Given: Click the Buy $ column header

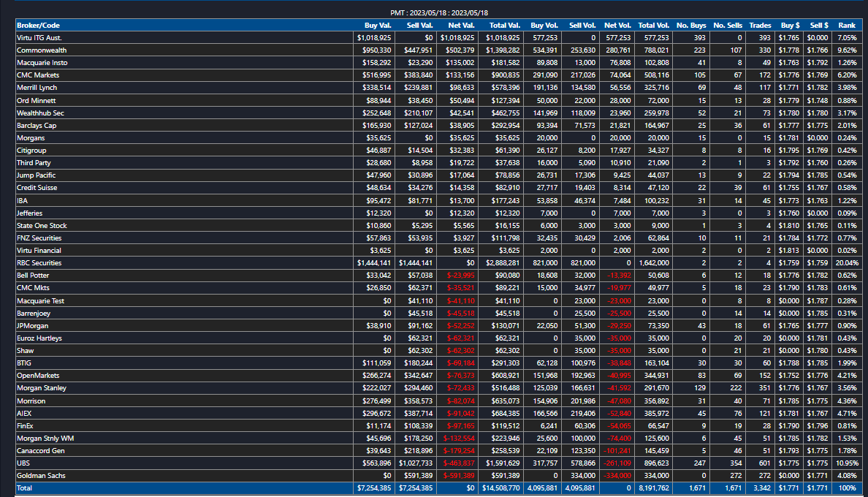Looking at the screenshot, I should click(790, 26).
